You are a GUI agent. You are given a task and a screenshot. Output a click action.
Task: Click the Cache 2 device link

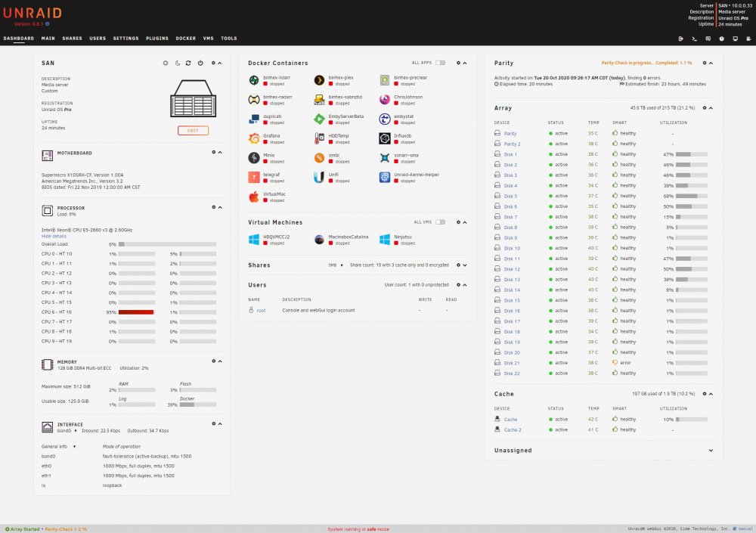coord(513,429)
